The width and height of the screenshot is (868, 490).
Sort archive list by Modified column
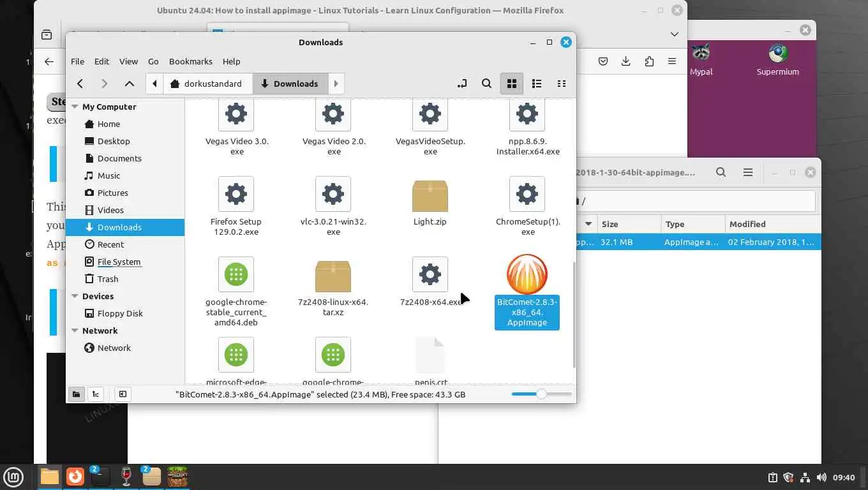click(x=772, y=224)
